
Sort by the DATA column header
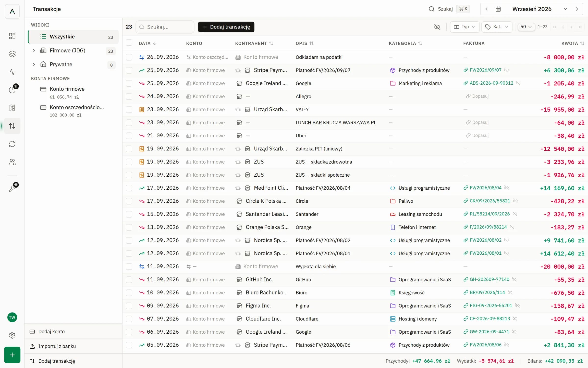click(147, 43)
